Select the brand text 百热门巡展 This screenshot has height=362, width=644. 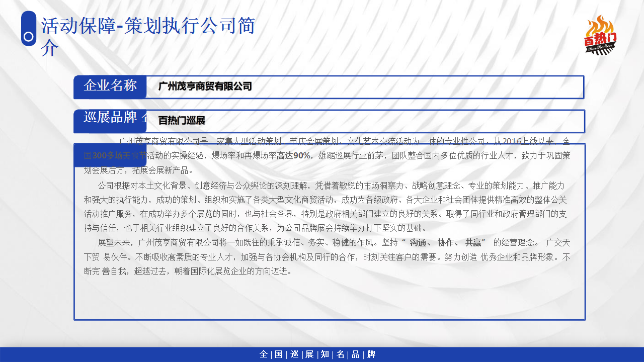tap(182, 121)
